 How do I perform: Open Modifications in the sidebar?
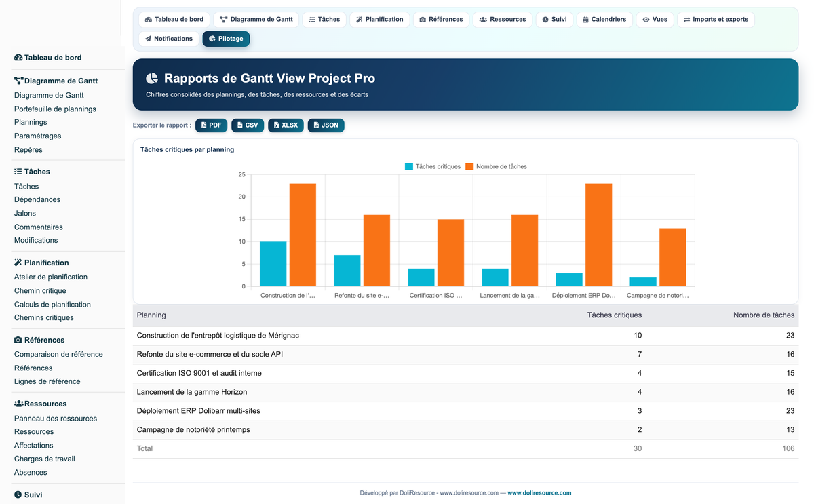pos(36,241)
